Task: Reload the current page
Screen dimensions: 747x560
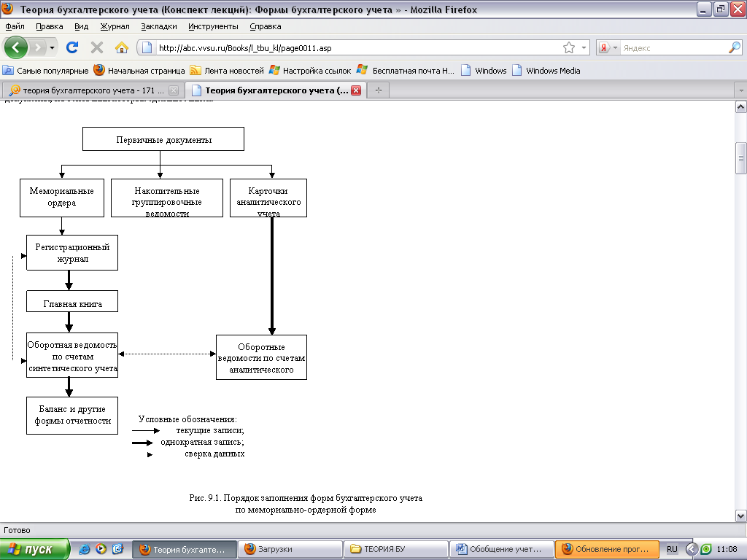Action: click(72, 47)
